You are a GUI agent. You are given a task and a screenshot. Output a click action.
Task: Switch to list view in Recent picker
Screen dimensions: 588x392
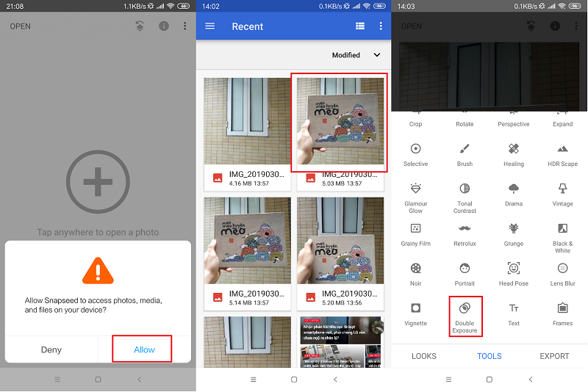(x=360, y=26)
